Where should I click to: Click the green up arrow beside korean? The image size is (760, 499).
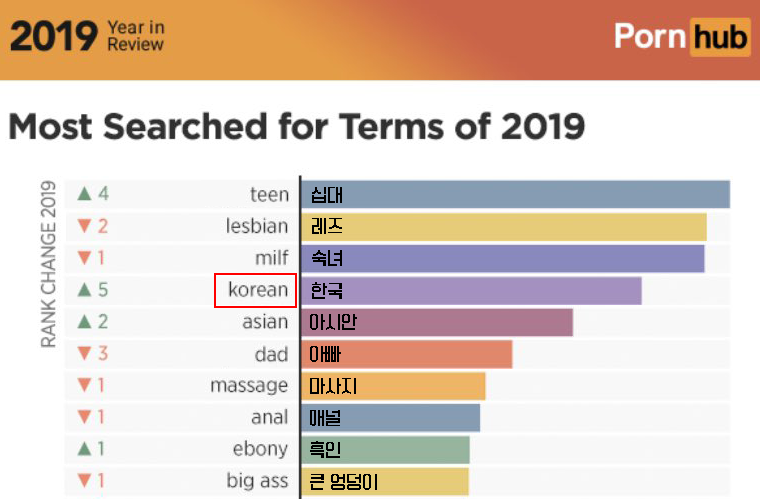point(85,290)
